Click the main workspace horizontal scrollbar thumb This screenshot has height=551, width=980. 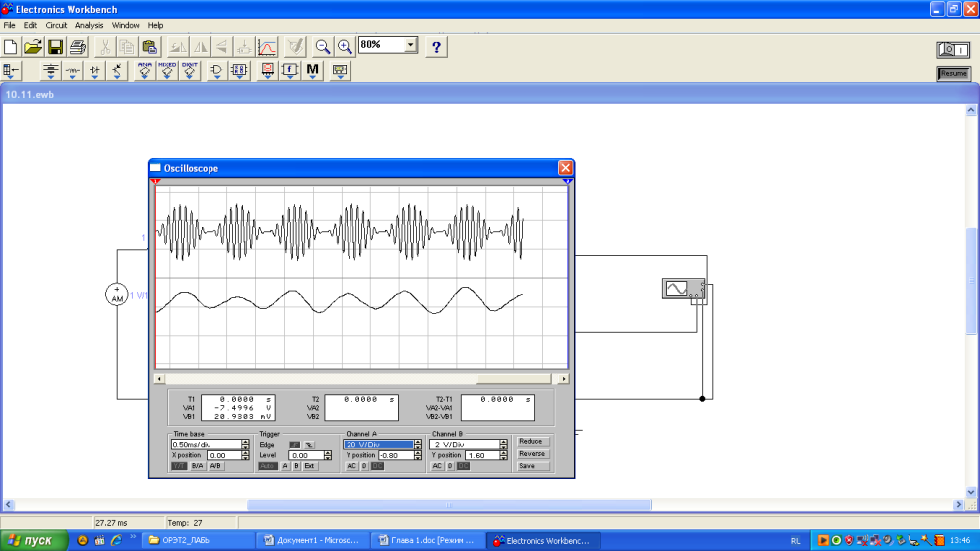450,504
